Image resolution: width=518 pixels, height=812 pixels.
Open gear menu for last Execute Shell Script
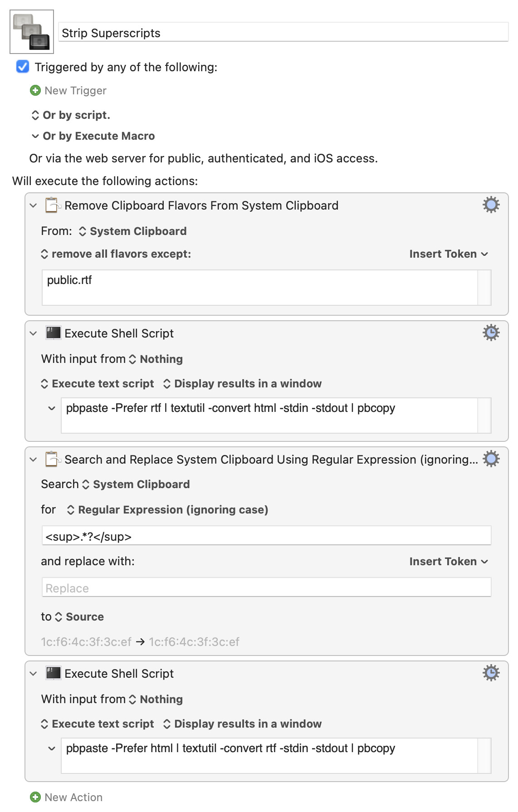491,673
